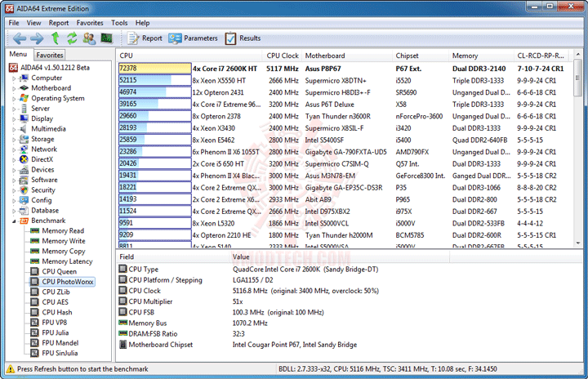The image size is (588, 379).
Task: Select the Security shield icon
Action: click(24, 190)
